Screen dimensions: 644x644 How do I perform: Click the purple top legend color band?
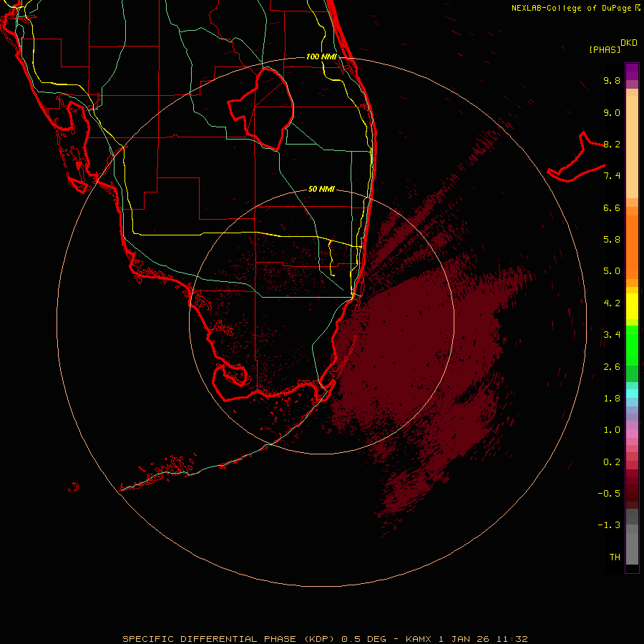click(632, 72)
